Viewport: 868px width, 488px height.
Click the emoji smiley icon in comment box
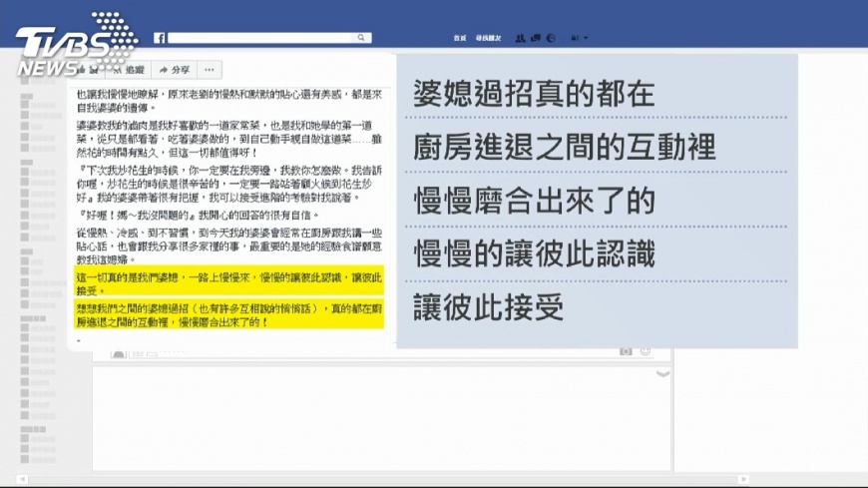coord(646,351)
